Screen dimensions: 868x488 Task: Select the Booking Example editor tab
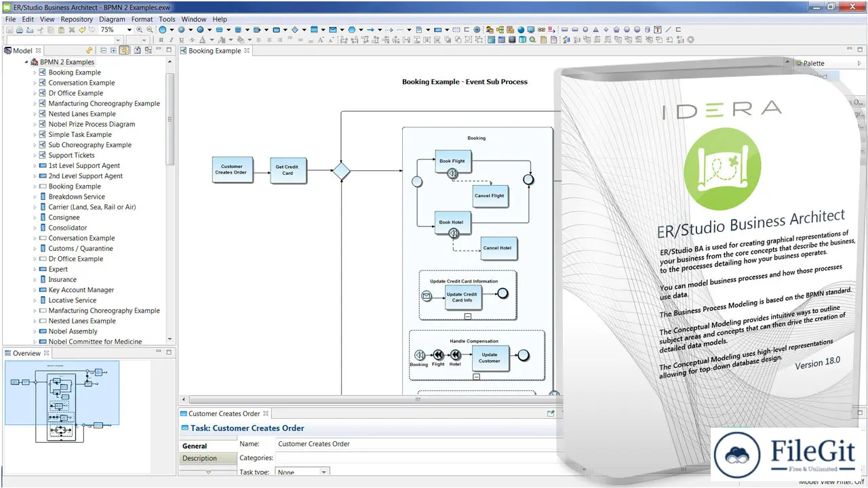click(214, 51)
